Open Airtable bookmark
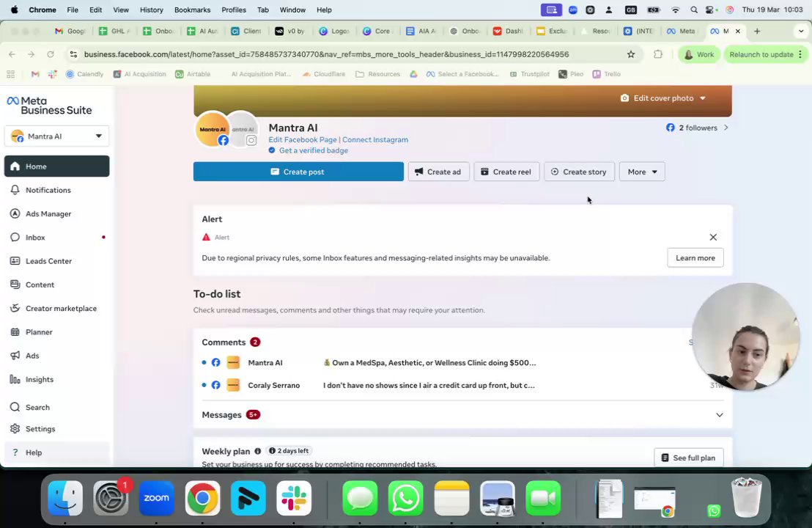 (x=193, y=74)
